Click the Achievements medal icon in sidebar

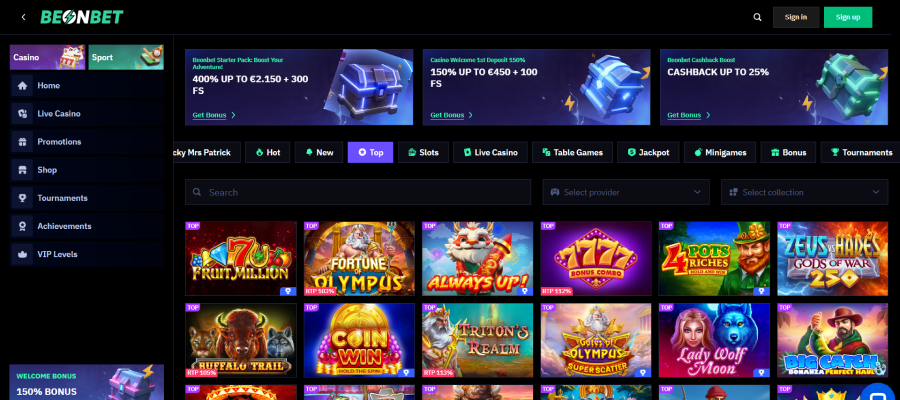[22, 226]
